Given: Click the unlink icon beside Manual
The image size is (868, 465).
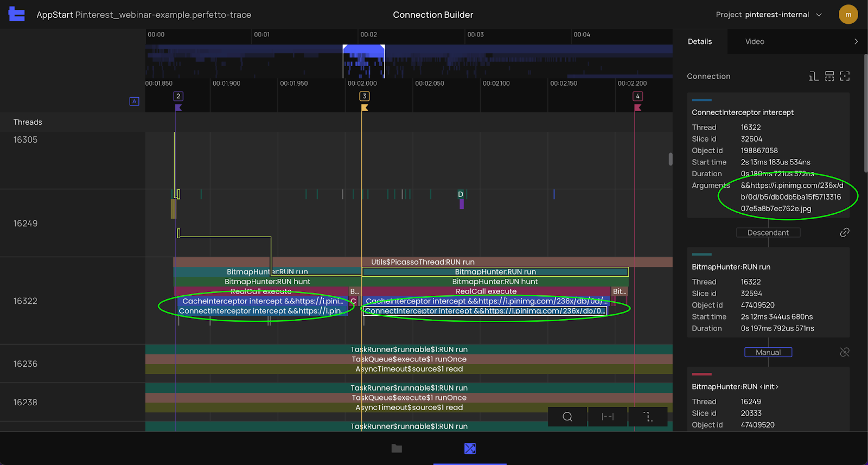Looking at the screenshot, I should 844,353.
